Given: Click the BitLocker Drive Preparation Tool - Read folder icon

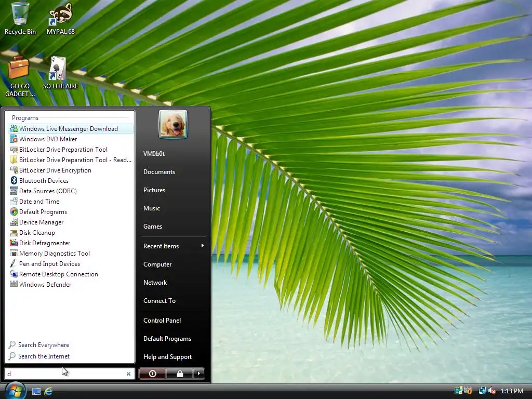Looking at the screenshot, I should pyautogui.click(x=14, y=160).
